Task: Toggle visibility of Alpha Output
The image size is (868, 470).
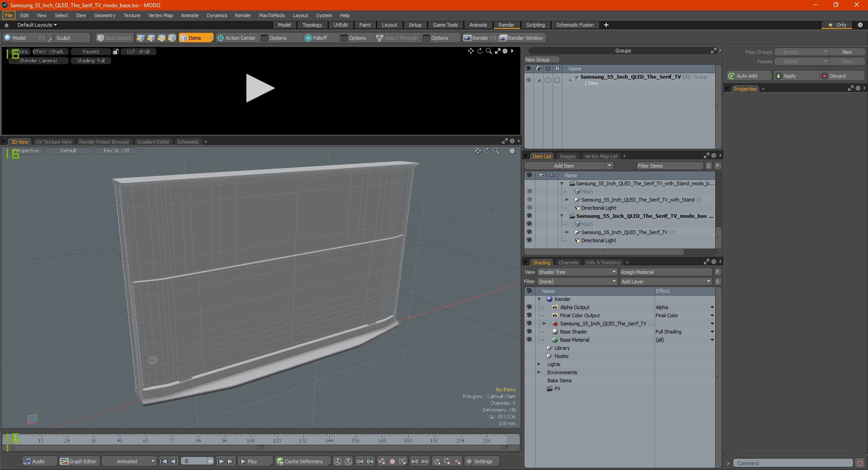Action: tap(529, 307)
